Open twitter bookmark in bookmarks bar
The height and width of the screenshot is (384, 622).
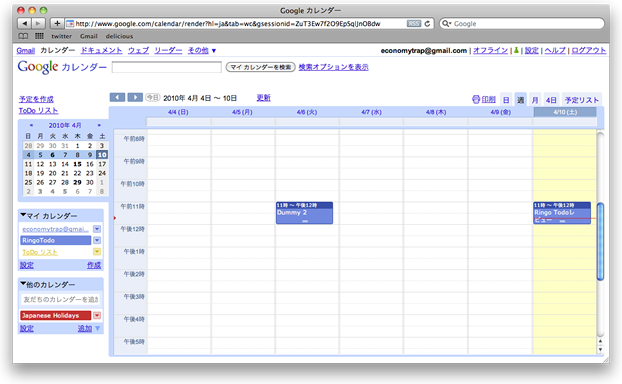(61, 36)
